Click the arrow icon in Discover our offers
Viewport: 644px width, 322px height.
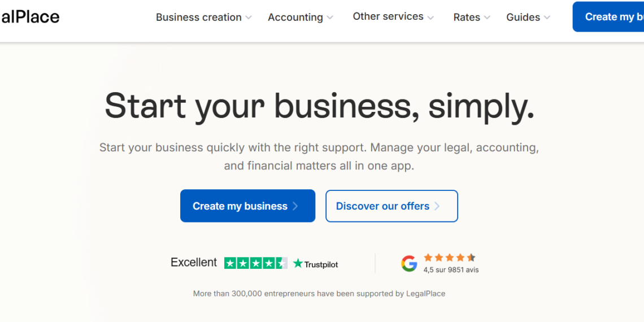click(x=437, y=206)
